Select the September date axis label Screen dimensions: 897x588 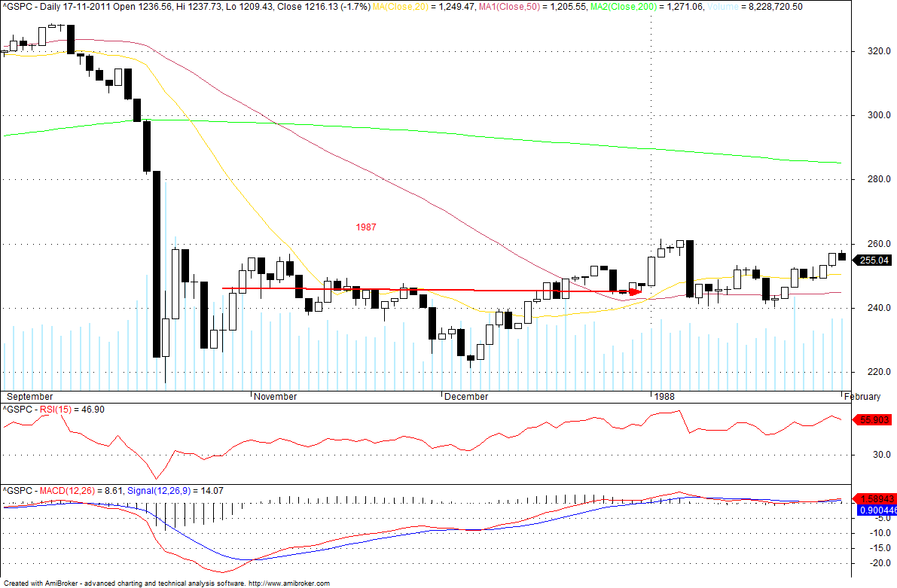click(29, 396)
